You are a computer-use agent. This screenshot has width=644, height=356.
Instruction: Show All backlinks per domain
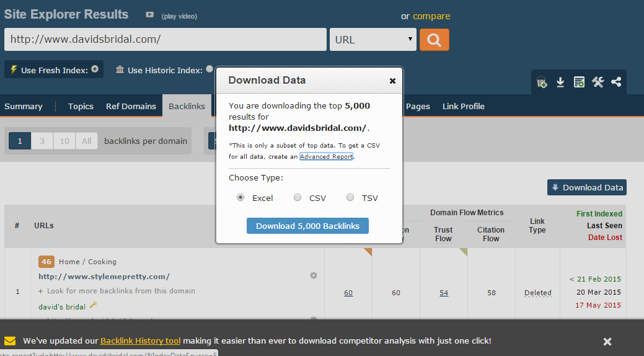pyautogui.click(x=87, y=141)
